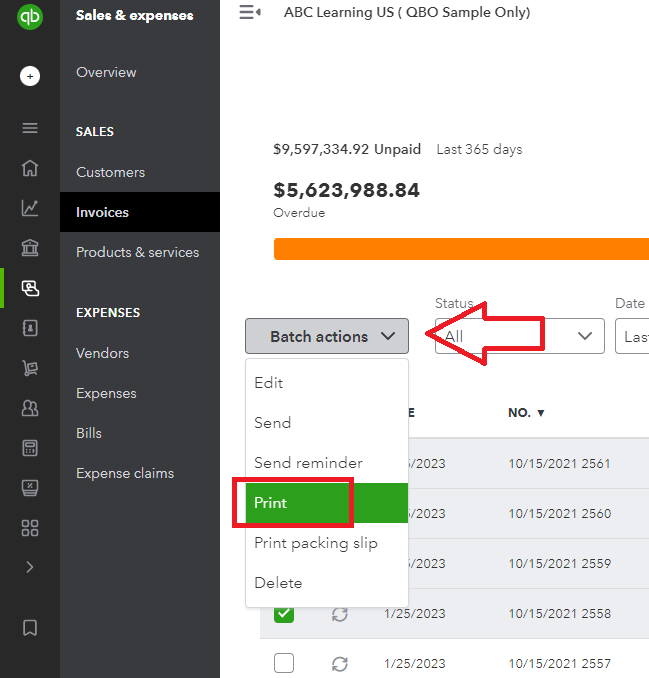Viewport: 649px width, 678px height.
Task: Click recurring icon on invoice 2557 row
Action: 340,664
